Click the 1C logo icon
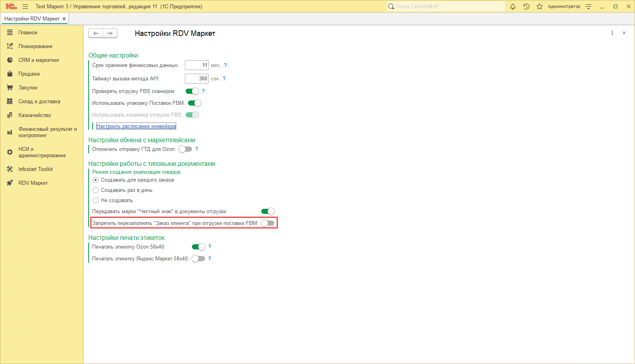The width and height of the screenshot is (635, 364). 11,6
